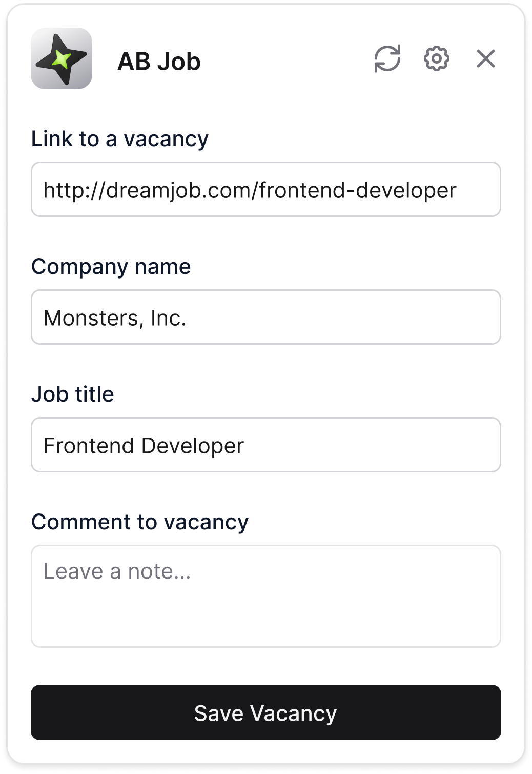Click the dreamjob.com URL text

pos(250,190)
